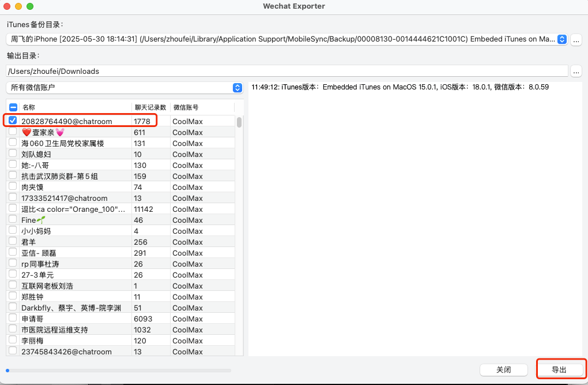The width and height of the screenshot is (588, 385).
Task: Browse for iTunes backup folder with ellipsis button
Action: 576,39
